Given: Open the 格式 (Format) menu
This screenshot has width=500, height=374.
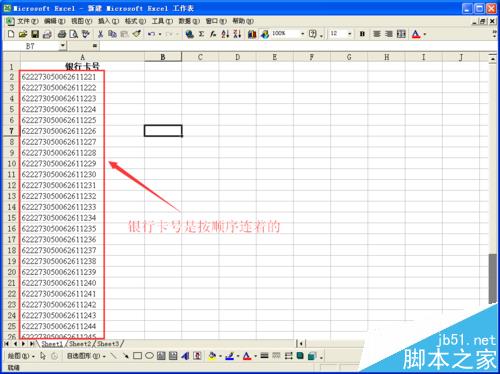Looking at the screenshot, I should coord(135,21).
